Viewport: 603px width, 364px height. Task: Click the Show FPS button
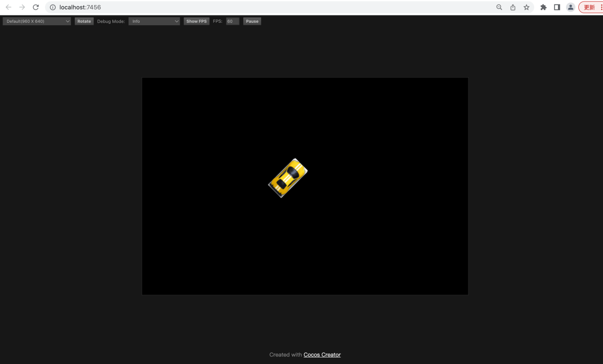(196, 21)
